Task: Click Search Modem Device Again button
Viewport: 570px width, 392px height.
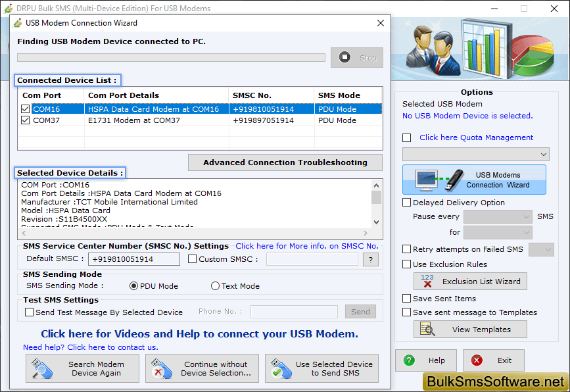Action: (82, 368)
